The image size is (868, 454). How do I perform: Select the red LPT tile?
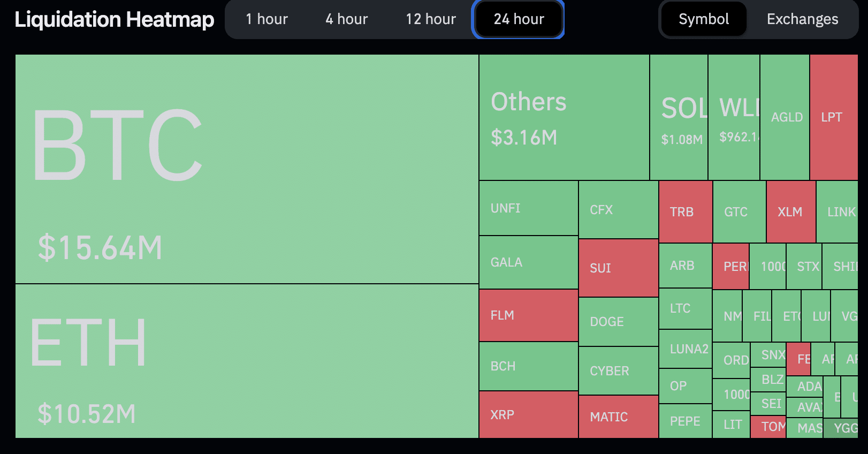[833, 117]
